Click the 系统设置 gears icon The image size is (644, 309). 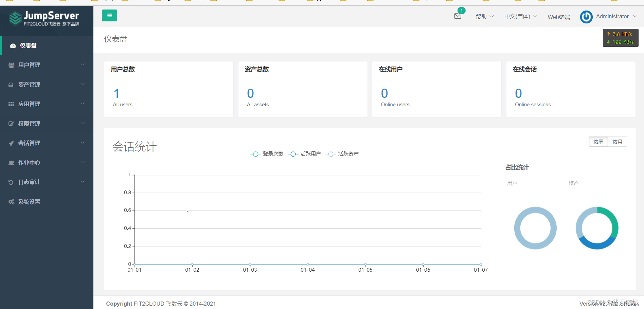point(11,202)
